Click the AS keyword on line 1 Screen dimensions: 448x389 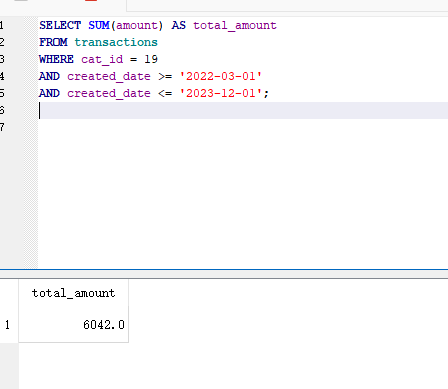tap(179, 25)
